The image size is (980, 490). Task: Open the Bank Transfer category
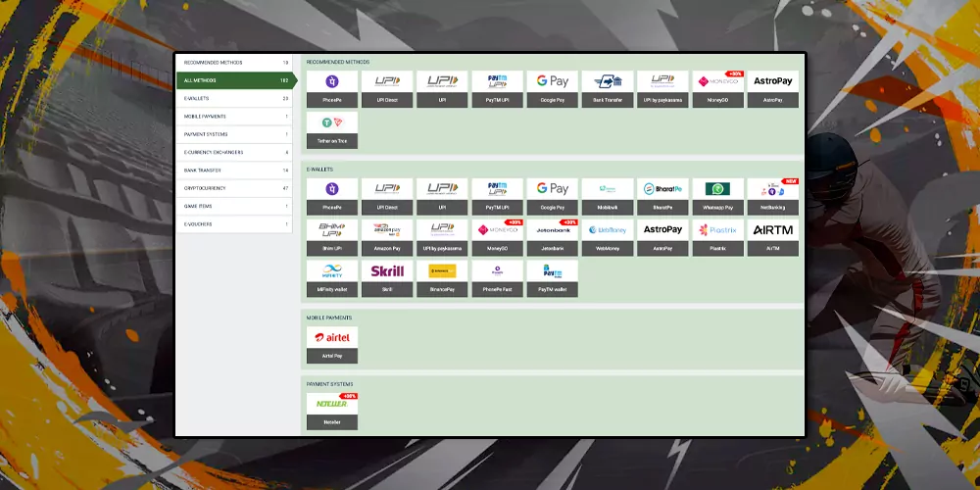pos(234,171)
